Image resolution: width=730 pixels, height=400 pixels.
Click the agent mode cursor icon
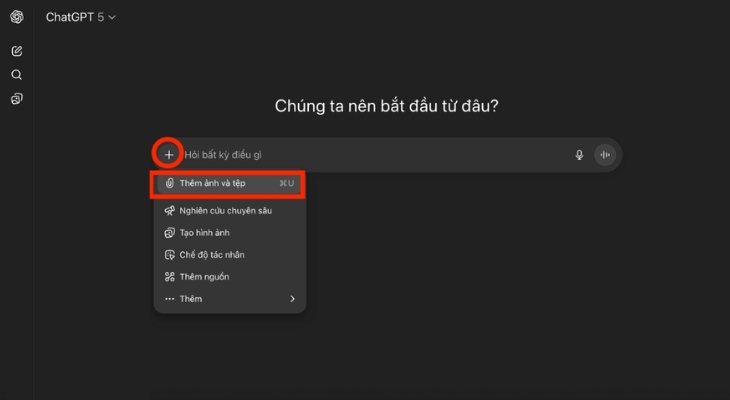pyautogui.click(x=169, y=255)
